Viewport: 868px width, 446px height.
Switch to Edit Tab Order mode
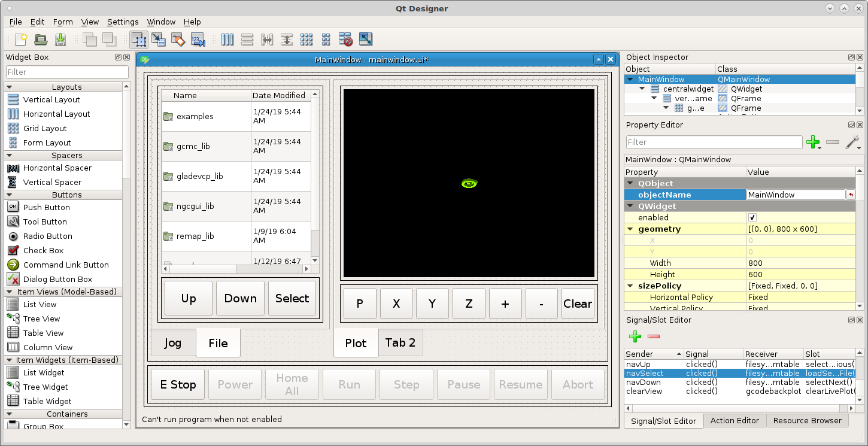(x=198, y=40)
